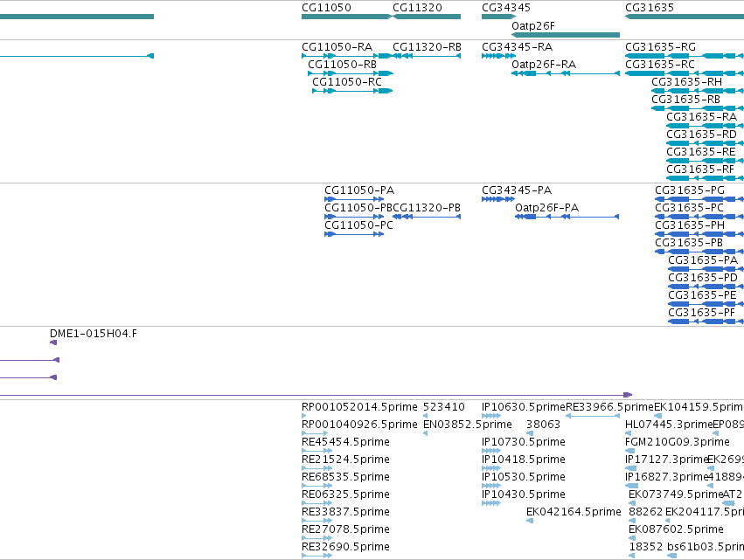The width and height of the screenshot is (744, 560).
Task: Select protein CG31635-PF
Action: click(706, 321)
